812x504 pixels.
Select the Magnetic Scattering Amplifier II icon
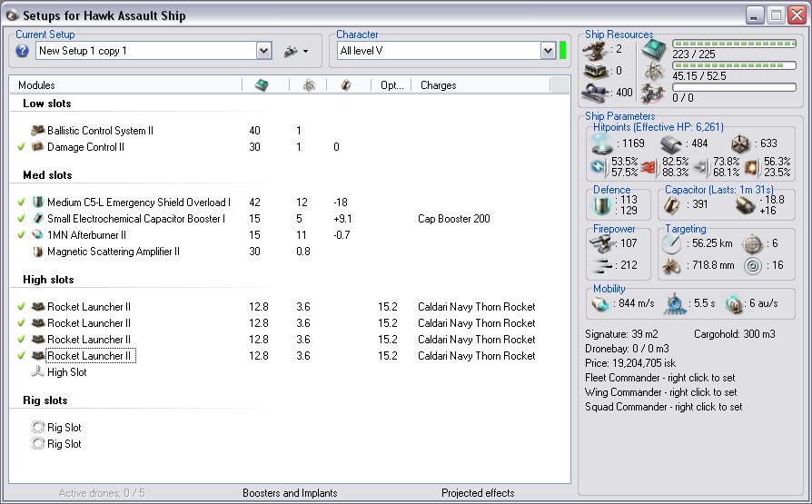(x=38, y=252)
